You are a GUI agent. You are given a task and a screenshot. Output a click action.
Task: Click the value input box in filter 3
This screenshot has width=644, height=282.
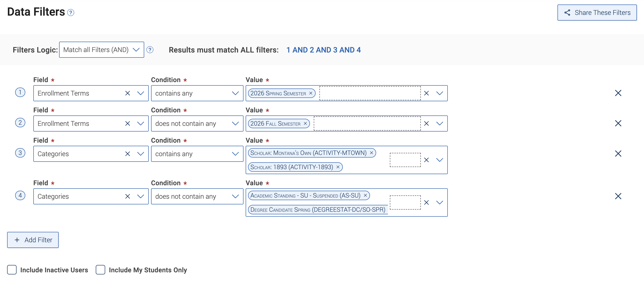(405, 160)
